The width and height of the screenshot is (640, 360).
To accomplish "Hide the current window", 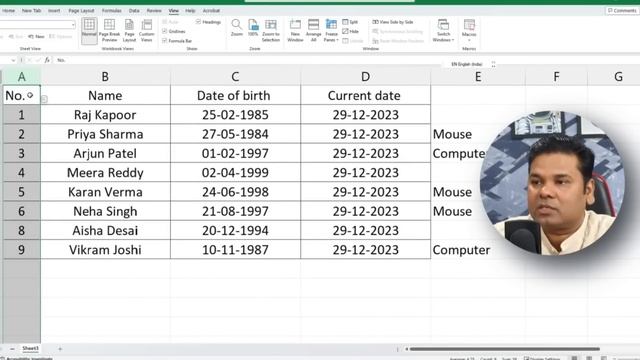I will coord(351,31).
